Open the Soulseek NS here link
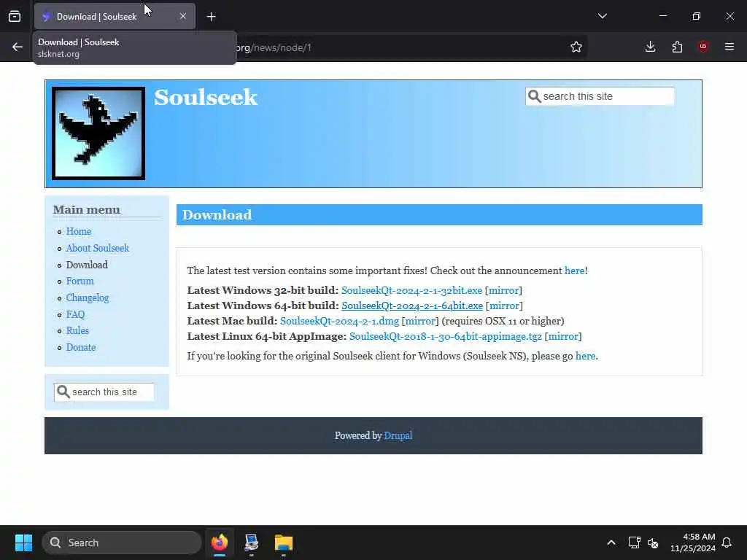The height and width of the screenshot is (560, 747). pyautogui.click(x=586, y=356)
